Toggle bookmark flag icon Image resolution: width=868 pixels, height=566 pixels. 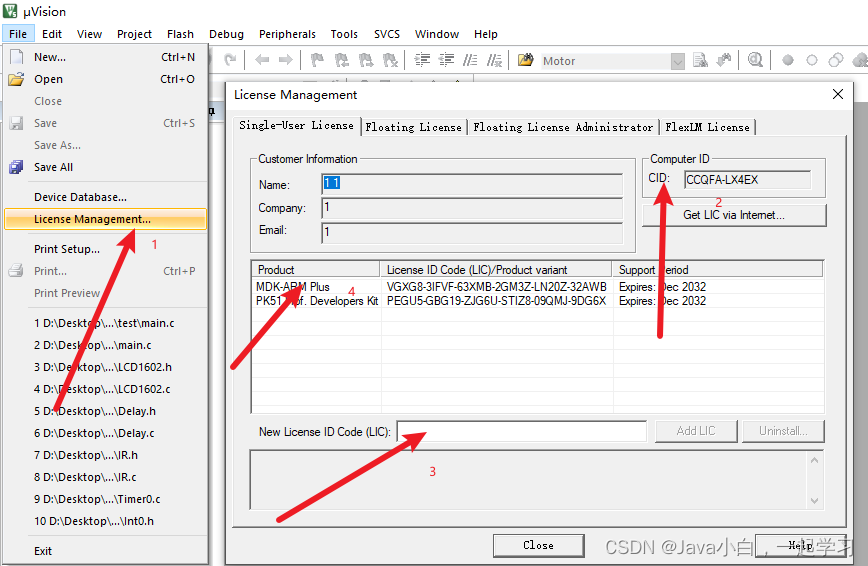point(317,60)
